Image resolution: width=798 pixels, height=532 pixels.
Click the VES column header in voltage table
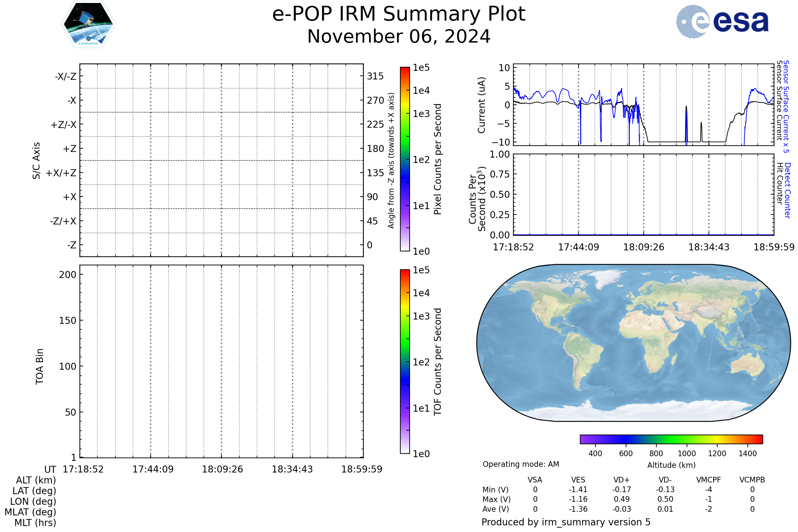point(578,480)
